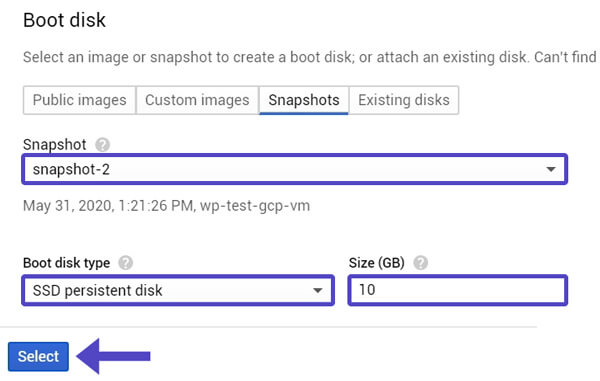Screen dimensions: 600x381
Task: Click the Boot disk type label
Action: click(x=67, y=263)
